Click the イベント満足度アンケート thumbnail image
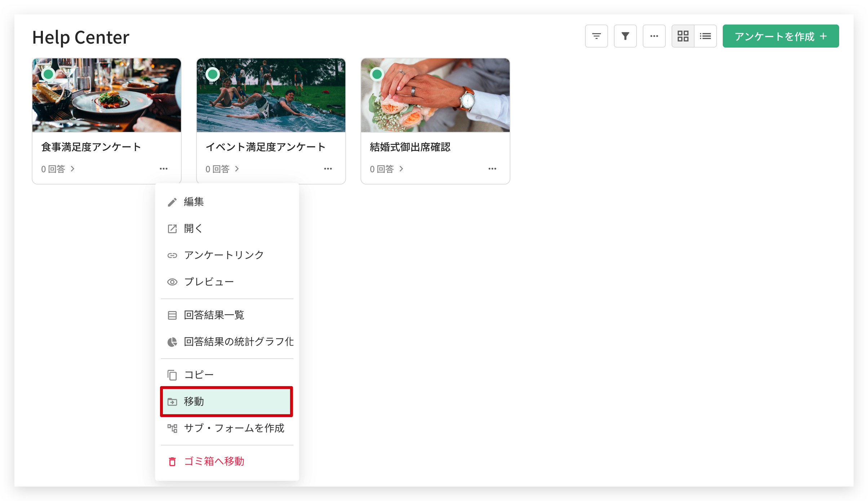Image resolution: width=868 pixels, height=501 pixels. (271, 95)
